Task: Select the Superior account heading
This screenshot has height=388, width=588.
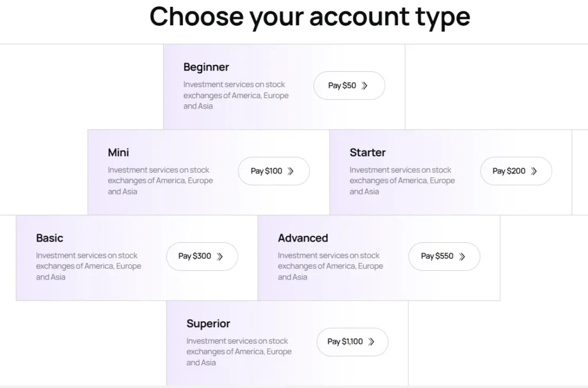Action: [x=208, y=324]
